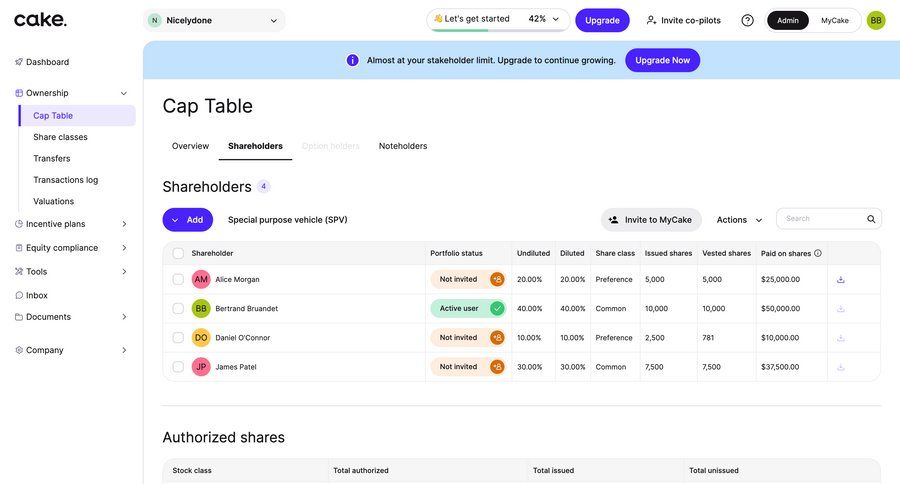
Task: Click Invite to MyCake button
Action: coord(651,220)
